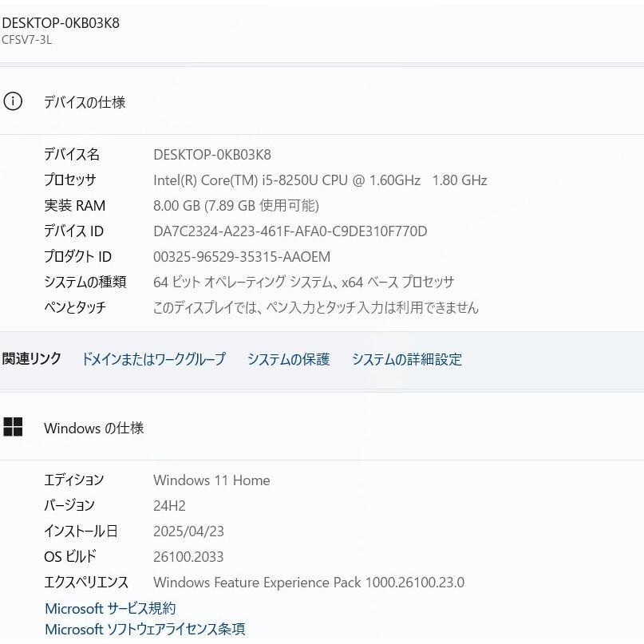Click the システムの種類 value text
Viewport: 644px width, 644px height.
click(303, 282)
